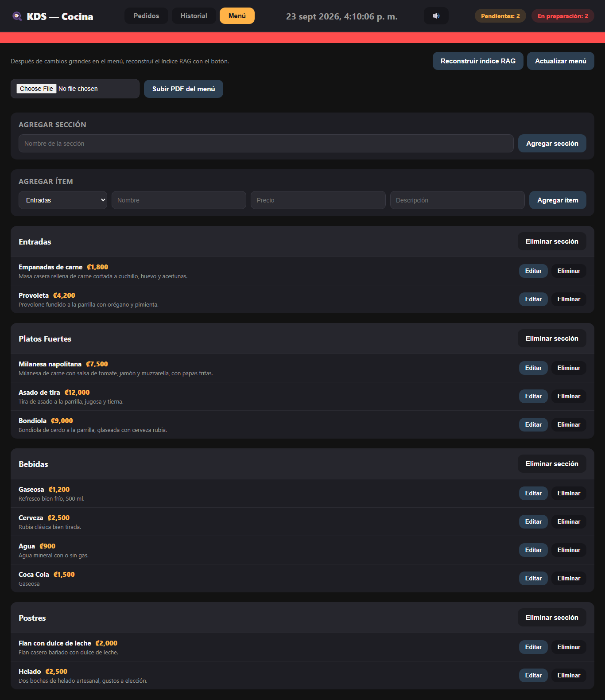Eliminar the Empanadas de carne item
The height and width of the screenshot is (700, 605).
click(x=569, y=271)
